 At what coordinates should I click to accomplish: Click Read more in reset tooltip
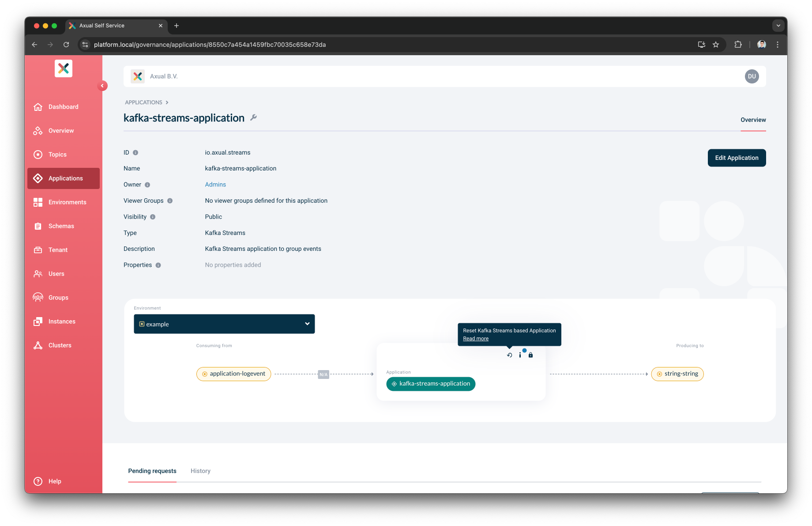tap(476, 339)
